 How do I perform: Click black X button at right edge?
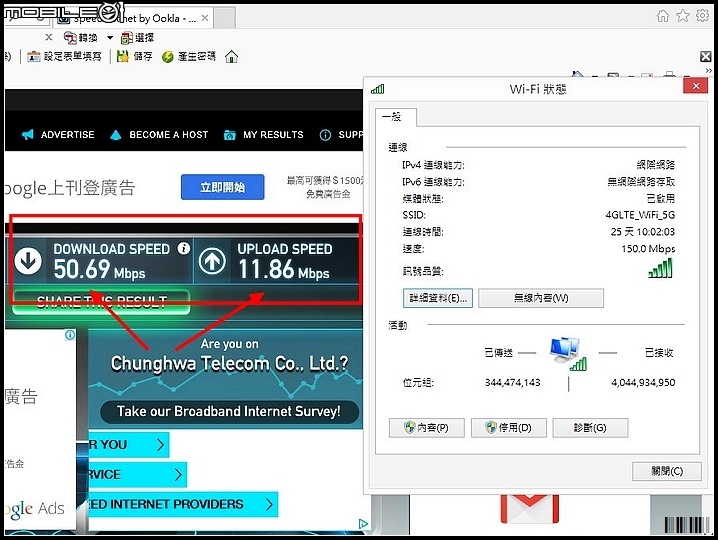tap(706, 56)
